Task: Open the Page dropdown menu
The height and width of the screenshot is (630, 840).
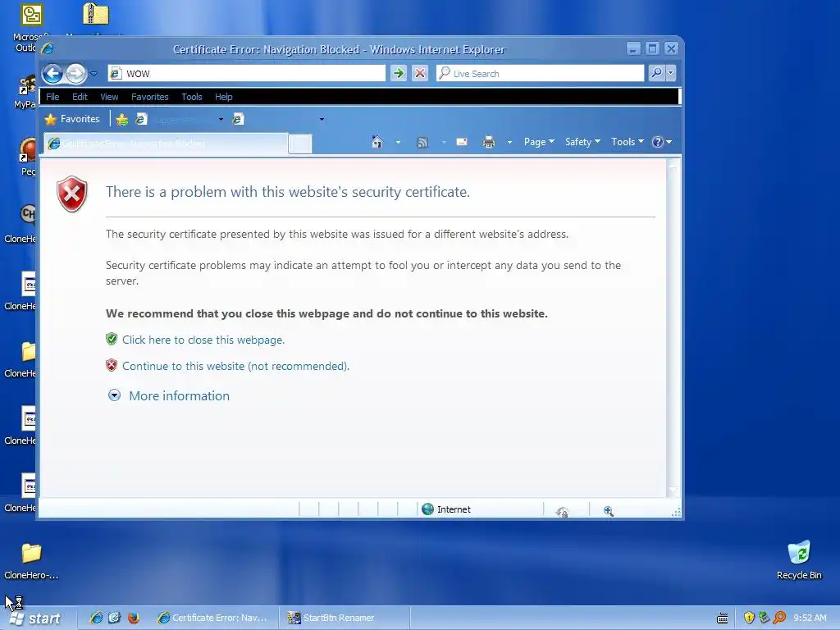Action: point(539,142)
